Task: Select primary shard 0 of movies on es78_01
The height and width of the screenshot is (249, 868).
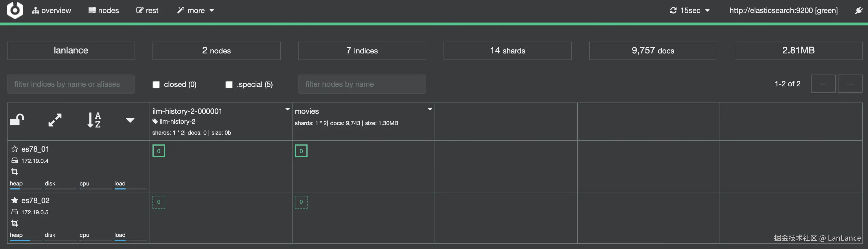Action: click(x=301, y=151)
